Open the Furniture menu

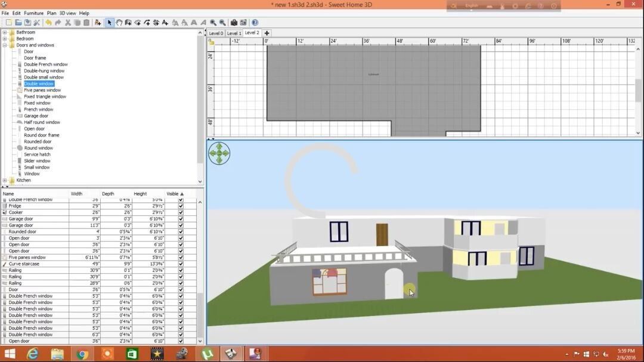[33, 13]
